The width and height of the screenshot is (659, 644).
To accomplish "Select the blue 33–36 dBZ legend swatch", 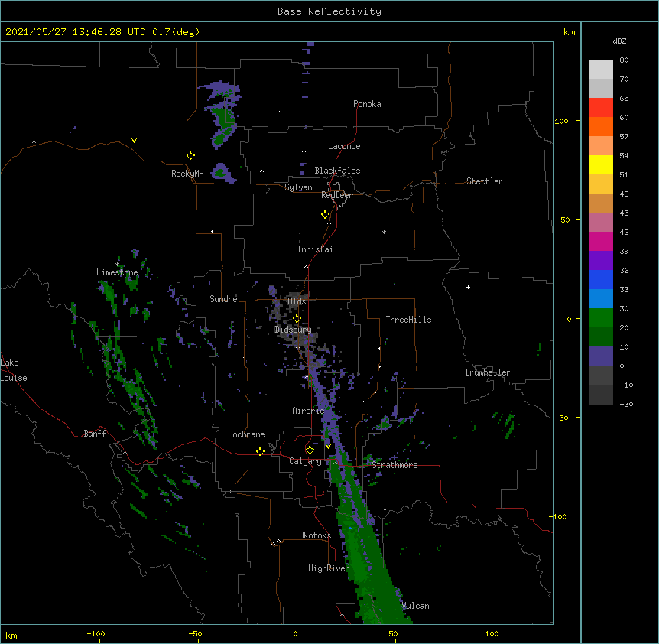I will [601, 280].
